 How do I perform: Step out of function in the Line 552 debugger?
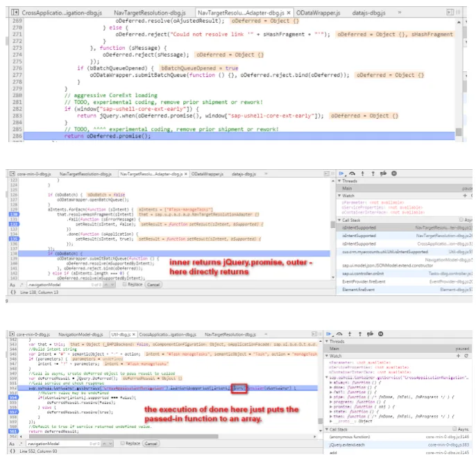point(360,334)
